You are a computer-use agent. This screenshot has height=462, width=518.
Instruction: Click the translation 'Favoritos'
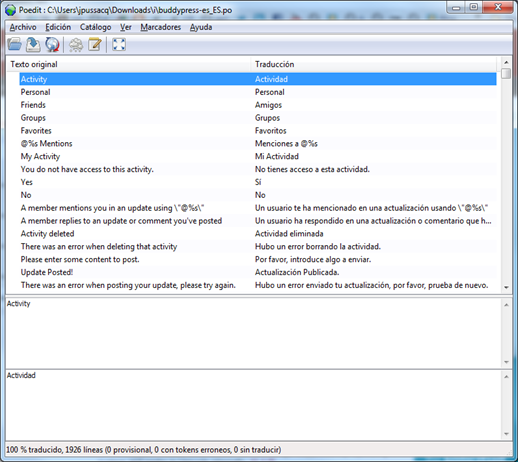coord(271,131)
